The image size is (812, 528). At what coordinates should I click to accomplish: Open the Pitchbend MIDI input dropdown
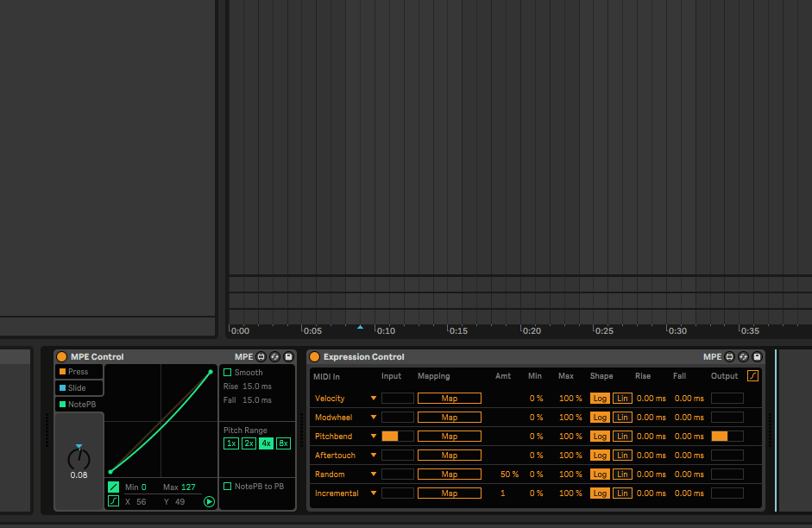pyautogui.click(x=374, y=437)
